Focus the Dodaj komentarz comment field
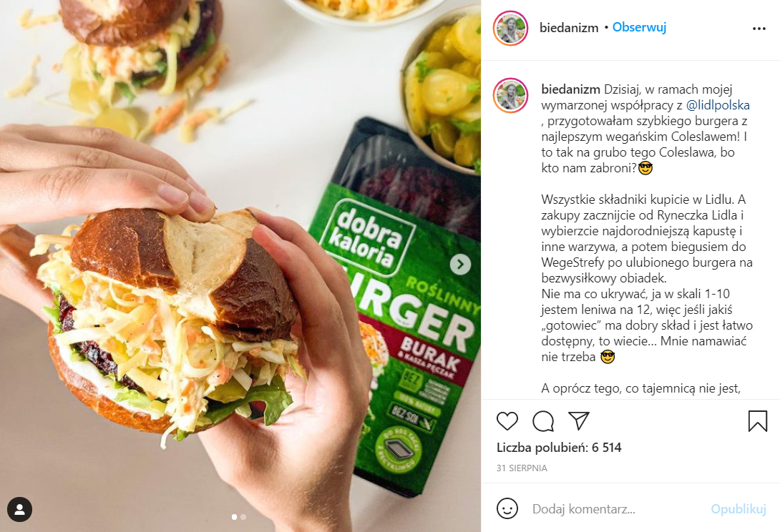The width and height of the screenshot is (780, 532). (x=617, y=509)
